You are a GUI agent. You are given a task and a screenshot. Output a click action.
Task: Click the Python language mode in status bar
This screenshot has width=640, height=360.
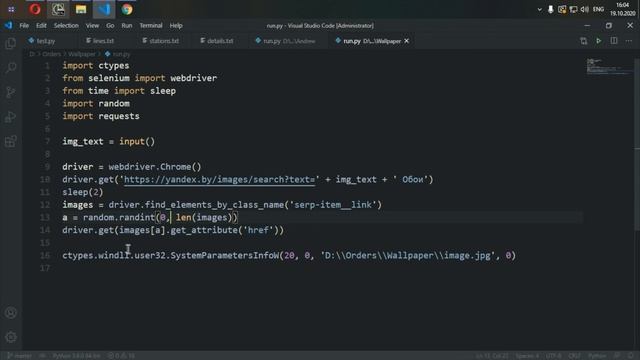pyautogui.click(x=597, y=356)
